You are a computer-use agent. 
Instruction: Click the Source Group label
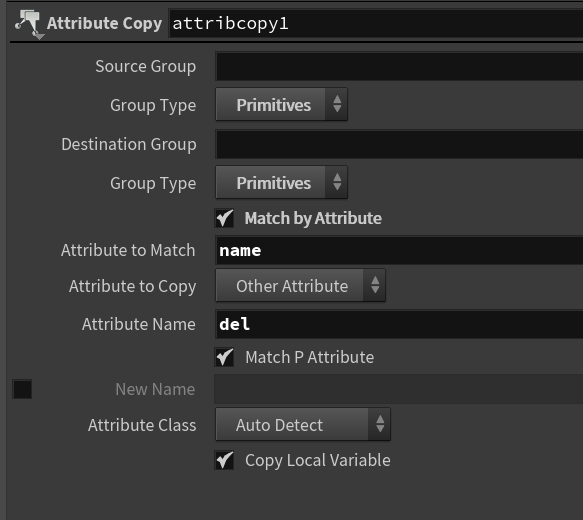pos(145,67)
